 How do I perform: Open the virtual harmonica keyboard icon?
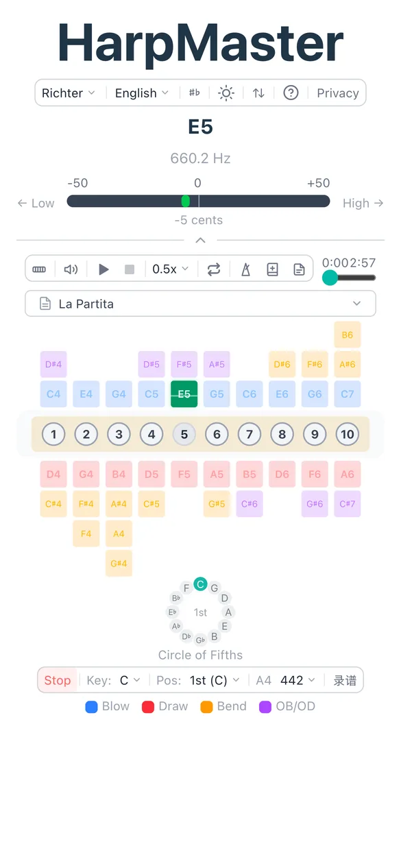coord(39,269)
